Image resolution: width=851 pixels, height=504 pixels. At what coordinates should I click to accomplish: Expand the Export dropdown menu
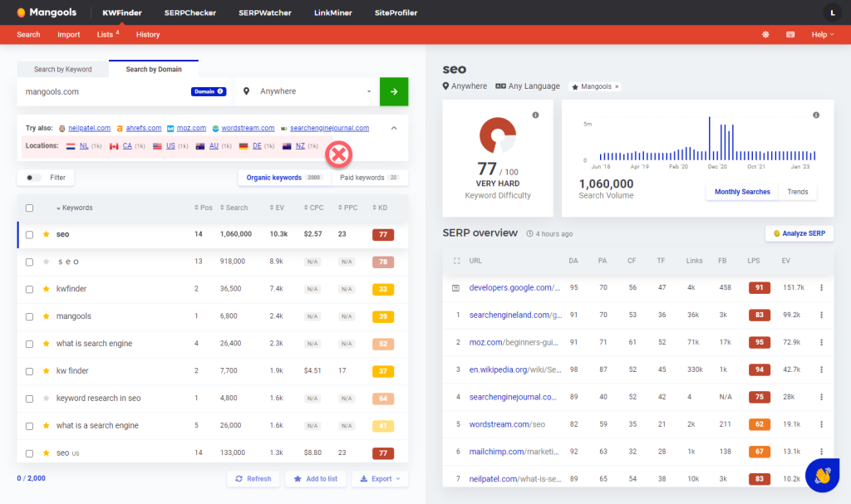(x=380, y=479)
